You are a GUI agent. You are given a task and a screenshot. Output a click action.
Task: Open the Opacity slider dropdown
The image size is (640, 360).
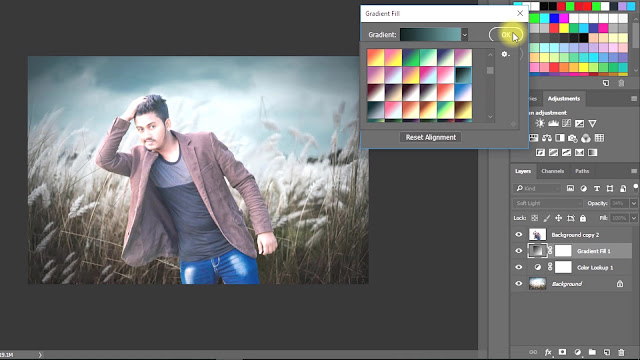[x=633, y=203]
